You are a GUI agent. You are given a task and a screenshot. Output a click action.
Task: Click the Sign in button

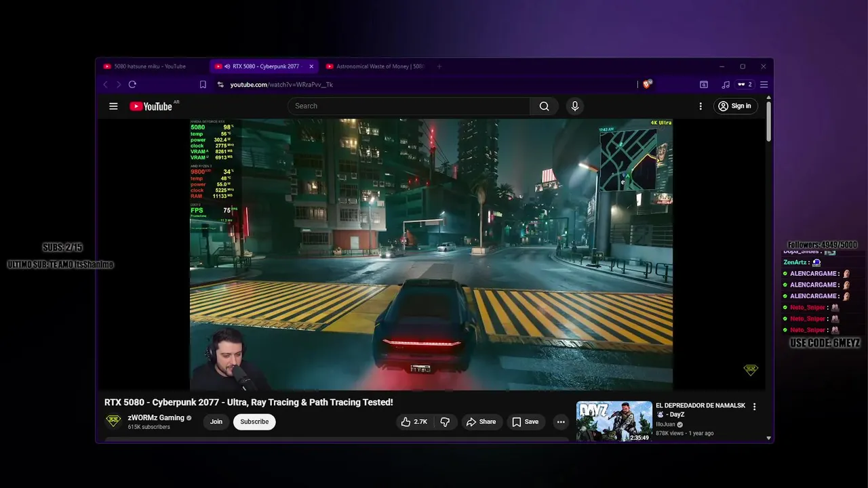coord(735,106)
